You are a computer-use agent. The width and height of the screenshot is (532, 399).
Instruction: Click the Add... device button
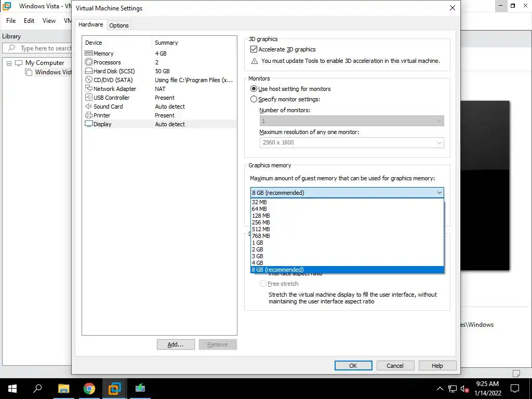tap(176, 344)
